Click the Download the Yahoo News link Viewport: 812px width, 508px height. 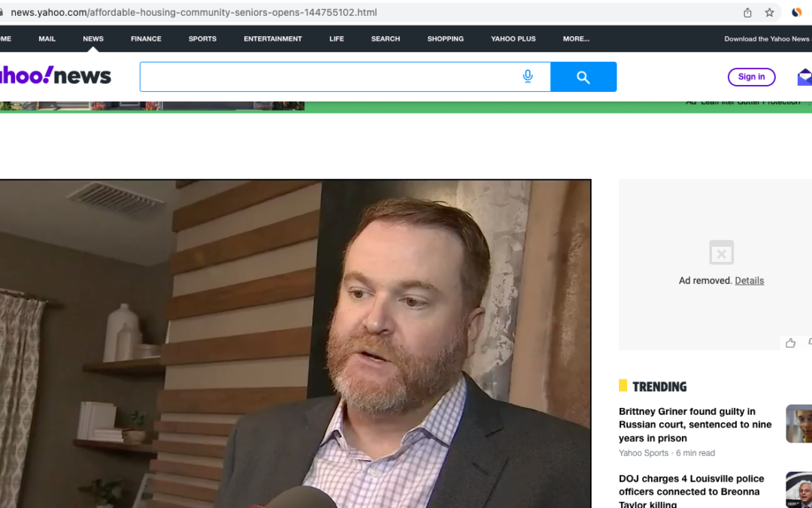(768, 39)
